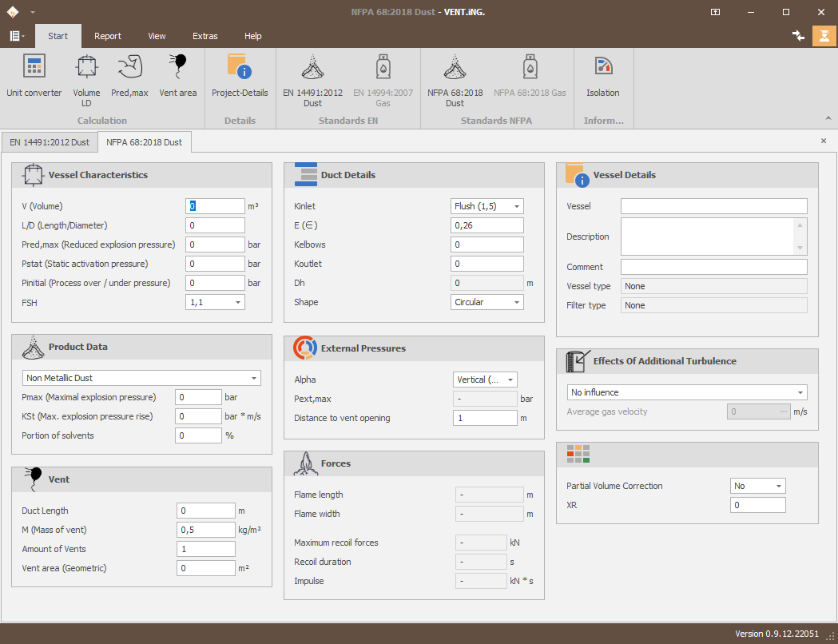
Task: Open the Partial Volume Correction dropdown
Action: [x=779, y=486]
